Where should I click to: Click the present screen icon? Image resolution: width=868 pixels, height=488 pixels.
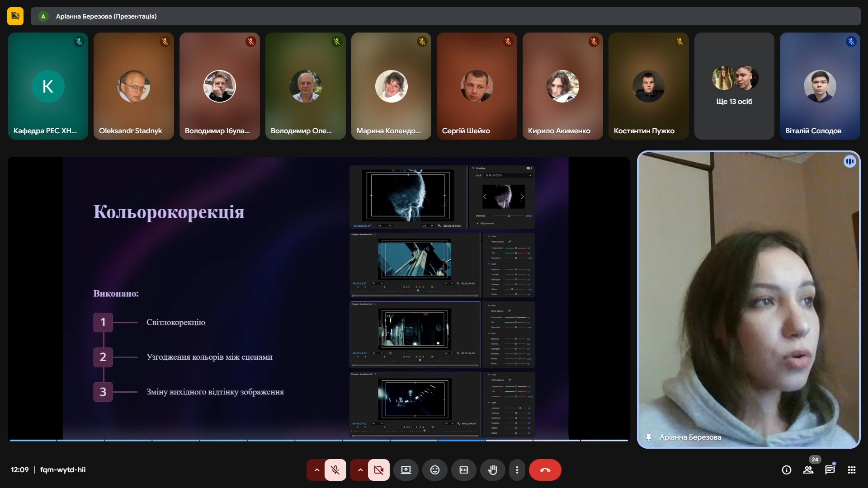point(406,470)
